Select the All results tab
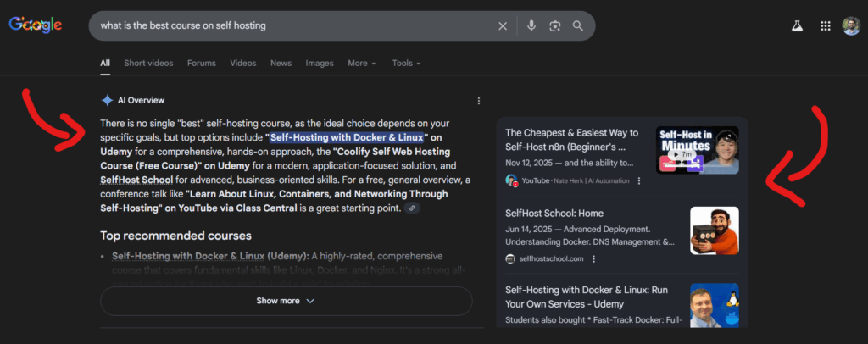This screenshot has width=868, height=344. pos(104,63)
